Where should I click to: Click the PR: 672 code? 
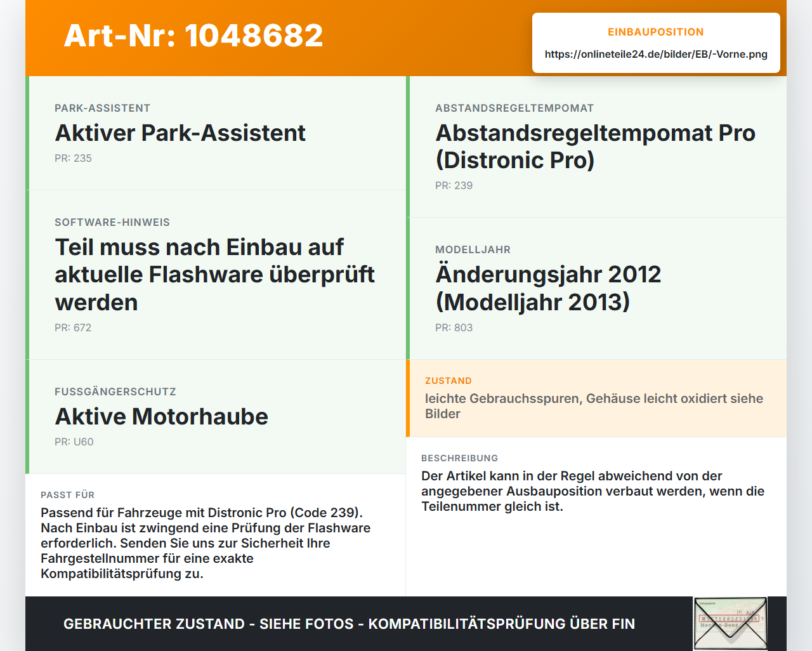[x=73, y=327]
